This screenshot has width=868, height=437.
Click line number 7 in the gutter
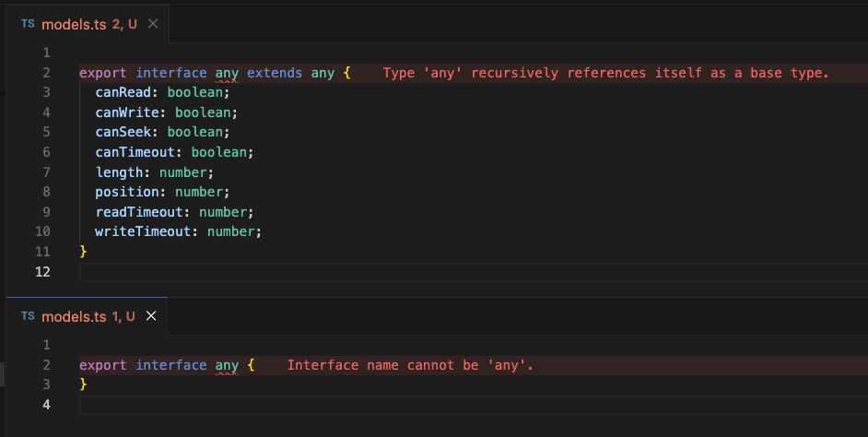(x=46, y=172)
